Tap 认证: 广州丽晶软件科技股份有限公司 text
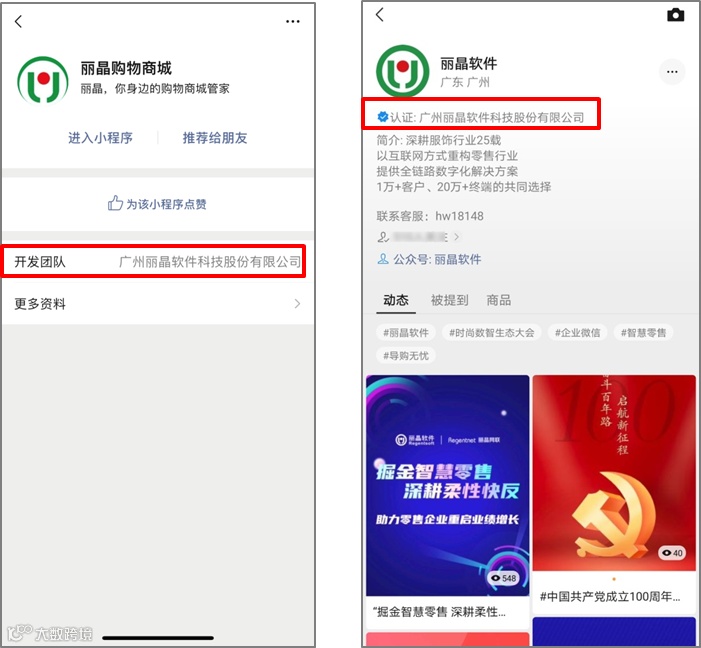Image resolution: width=701 pixels, height=648 pixels. [x=487, y=118]
